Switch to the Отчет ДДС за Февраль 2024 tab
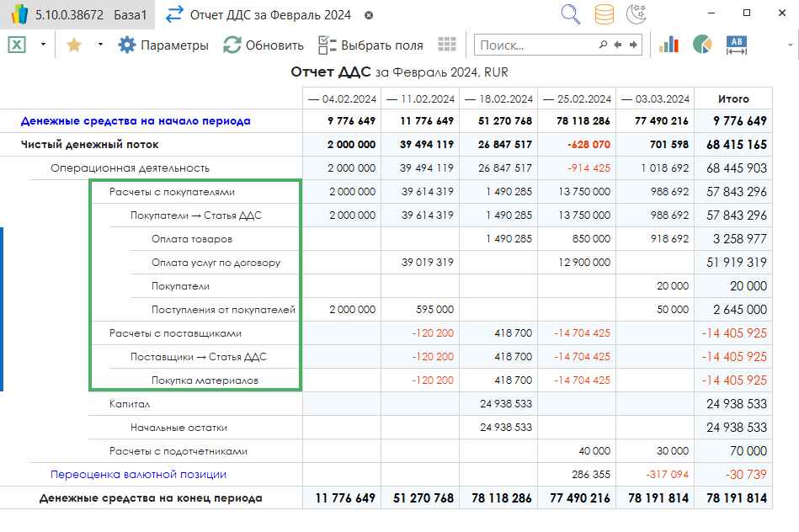 point(269,15)
